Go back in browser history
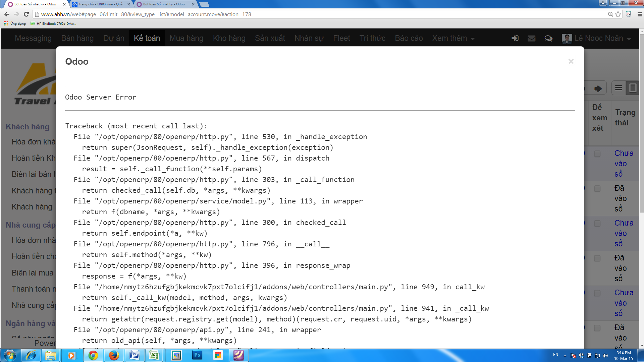This screenshot has height=362, width=644. [7, 14]
